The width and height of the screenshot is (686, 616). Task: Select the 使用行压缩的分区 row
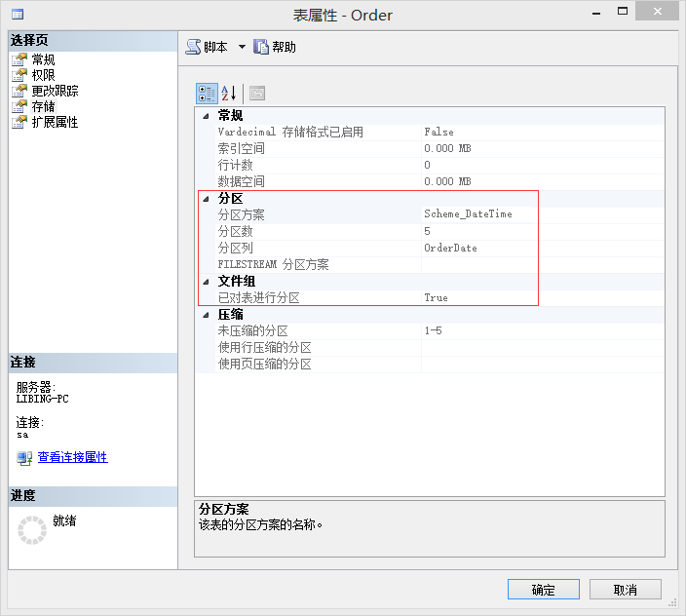[x=439, y=348]
